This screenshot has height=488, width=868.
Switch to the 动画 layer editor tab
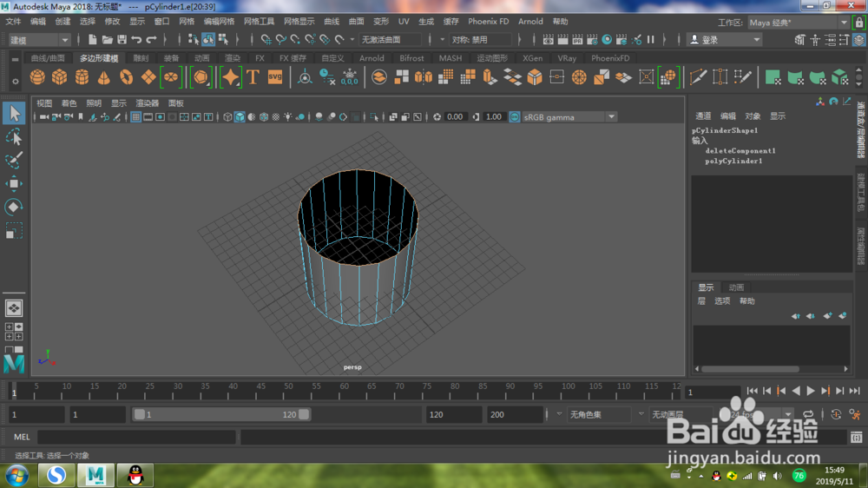click(736, 287)
